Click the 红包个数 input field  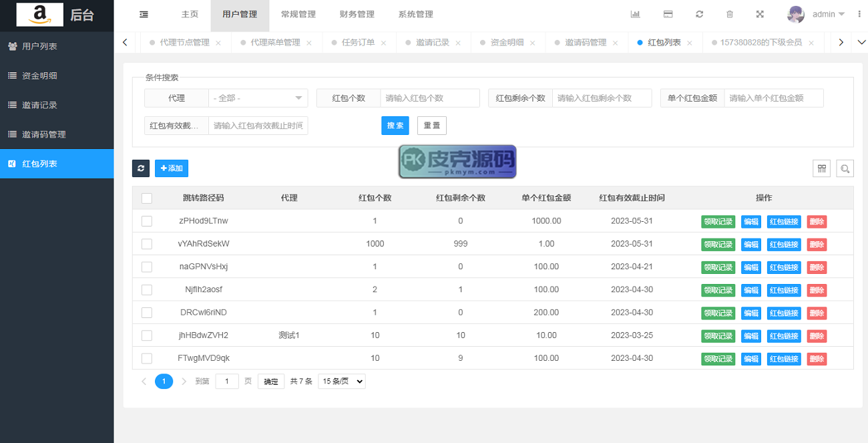click(429, 98)
